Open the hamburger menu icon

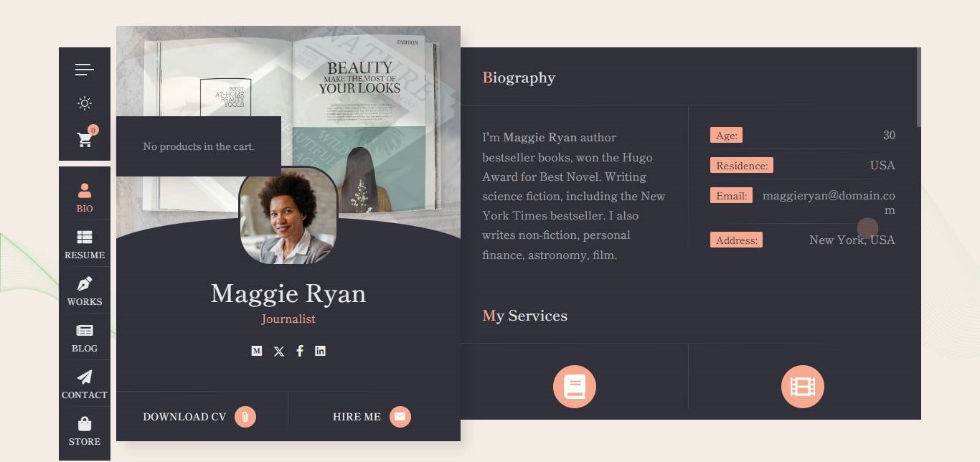coord(85,70)
